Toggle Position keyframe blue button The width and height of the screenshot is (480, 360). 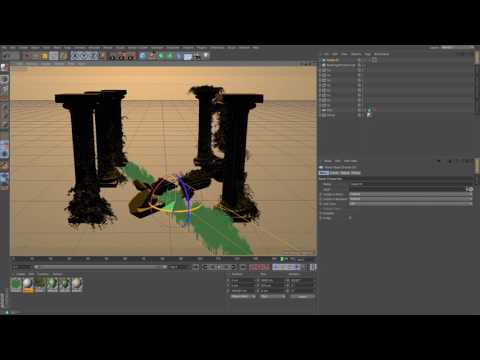click(x=277, y=267)
